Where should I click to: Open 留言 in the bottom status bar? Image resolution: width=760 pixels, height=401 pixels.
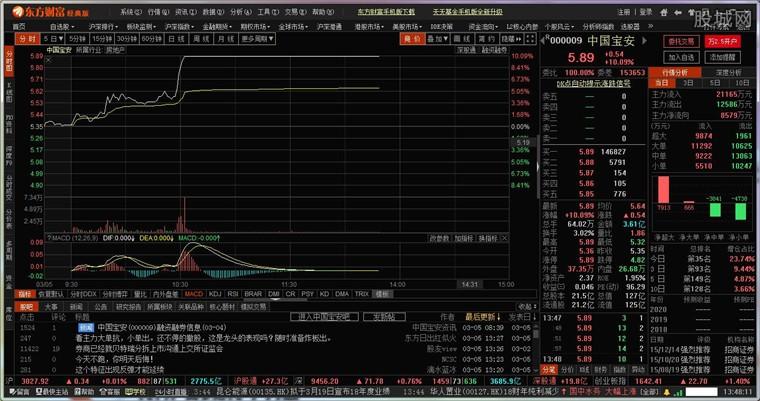pyautogui.click(x=20, y=391)
